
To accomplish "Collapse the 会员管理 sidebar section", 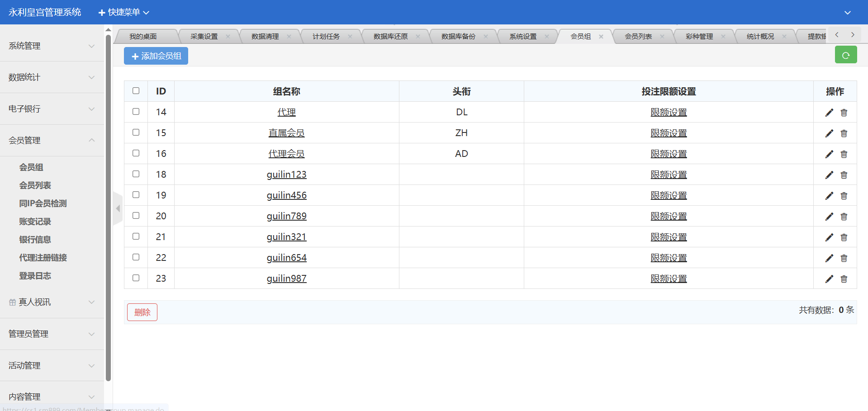I will point(52,140).
